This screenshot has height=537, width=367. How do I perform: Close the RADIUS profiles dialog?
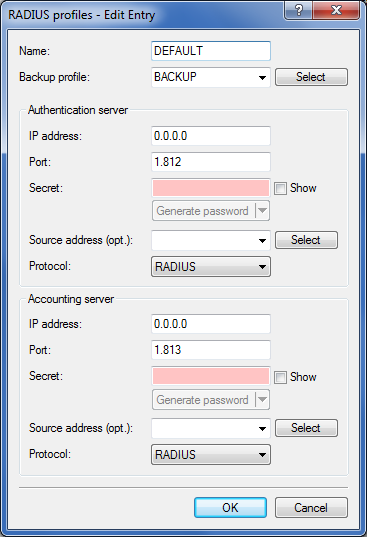pos(336,10)
